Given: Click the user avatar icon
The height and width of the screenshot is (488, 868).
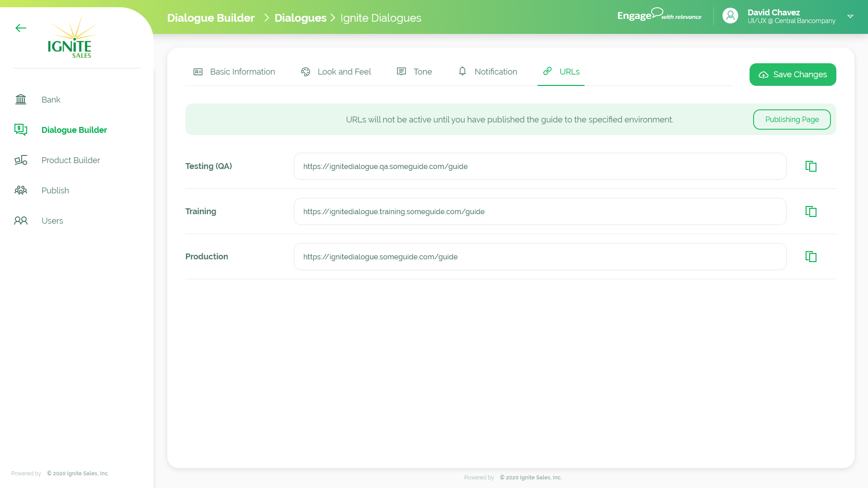Looking at the screenshot, I should coord(730,16).
